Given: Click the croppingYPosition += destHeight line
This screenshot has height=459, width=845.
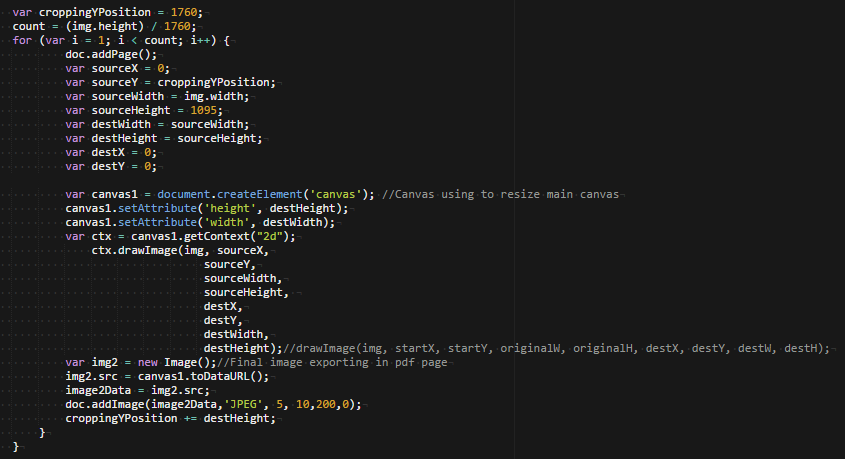Looking at the screenshot, I should pos(170,417).
